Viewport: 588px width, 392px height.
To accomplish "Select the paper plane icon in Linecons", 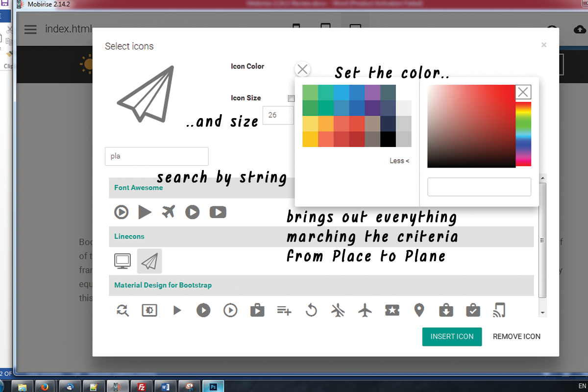I will 149,261.
